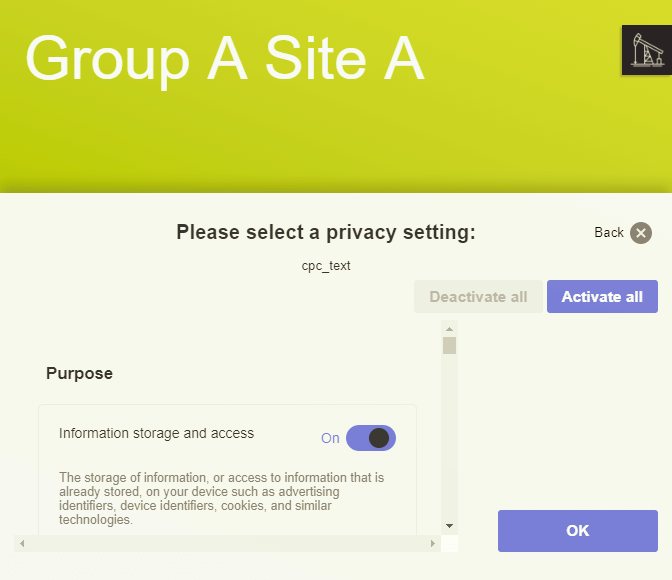Click the vertical scrollbar up arrow
The height and width of the screenshot is (580, 672).
tap(449, 329)
